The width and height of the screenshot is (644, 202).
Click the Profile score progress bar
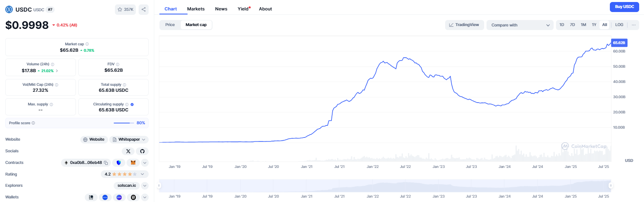pyautogui.click(x=124, y=123)
